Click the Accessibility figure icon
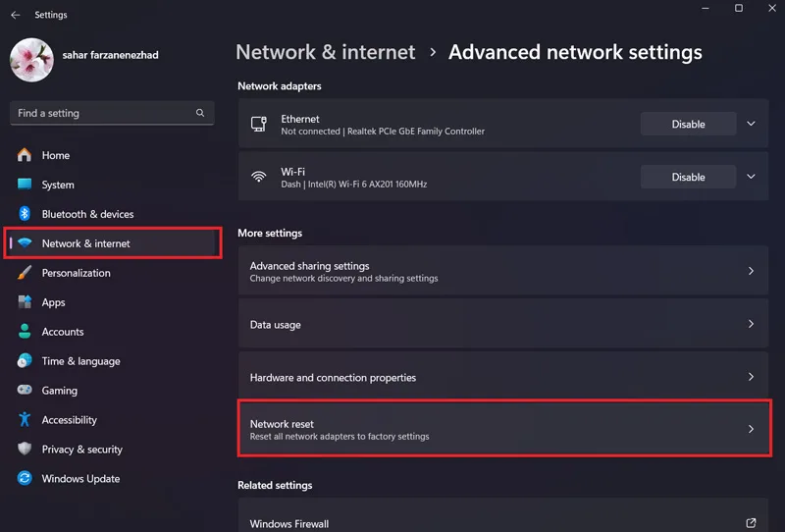 point(24,420)
